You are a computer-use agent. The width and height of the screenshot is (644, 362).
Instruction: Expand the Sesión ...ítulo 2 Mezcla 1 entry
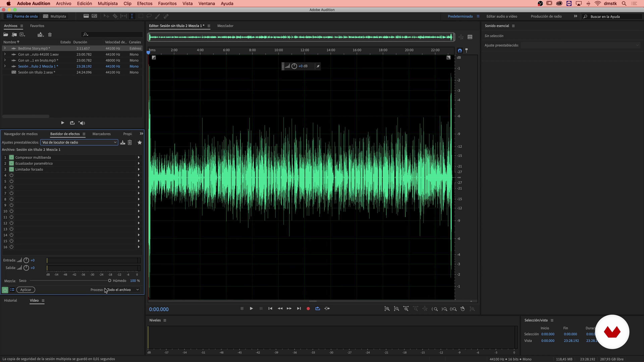(5, 66)
